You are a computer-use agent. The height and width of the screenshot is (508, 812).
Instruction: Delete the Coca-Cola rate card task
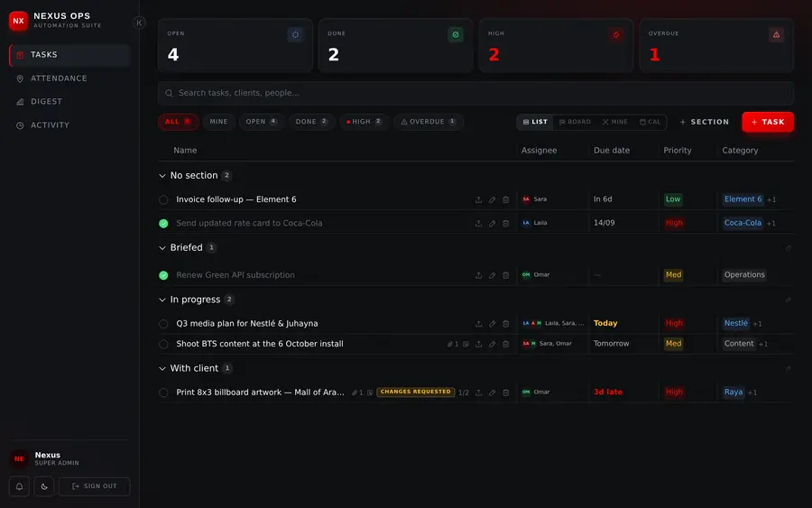pyautogui.click(x=506, y=224)
